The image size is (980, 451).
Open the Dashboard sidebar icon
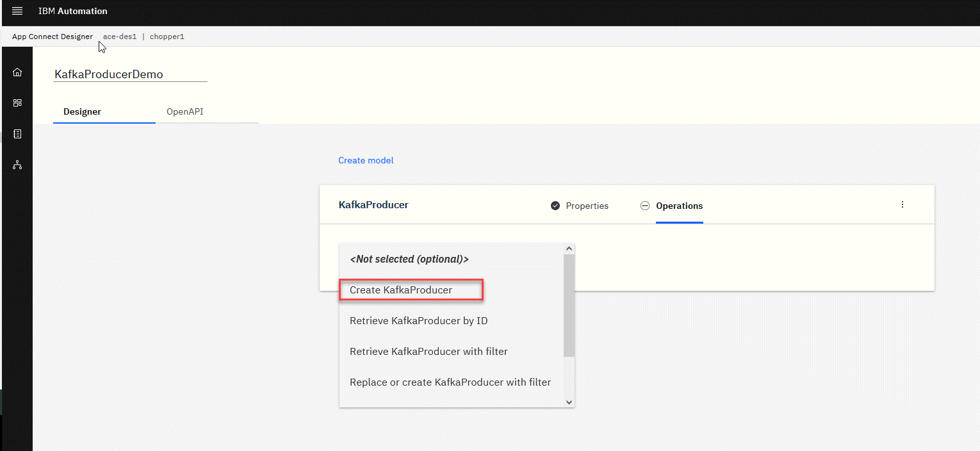tap(17, 103)
